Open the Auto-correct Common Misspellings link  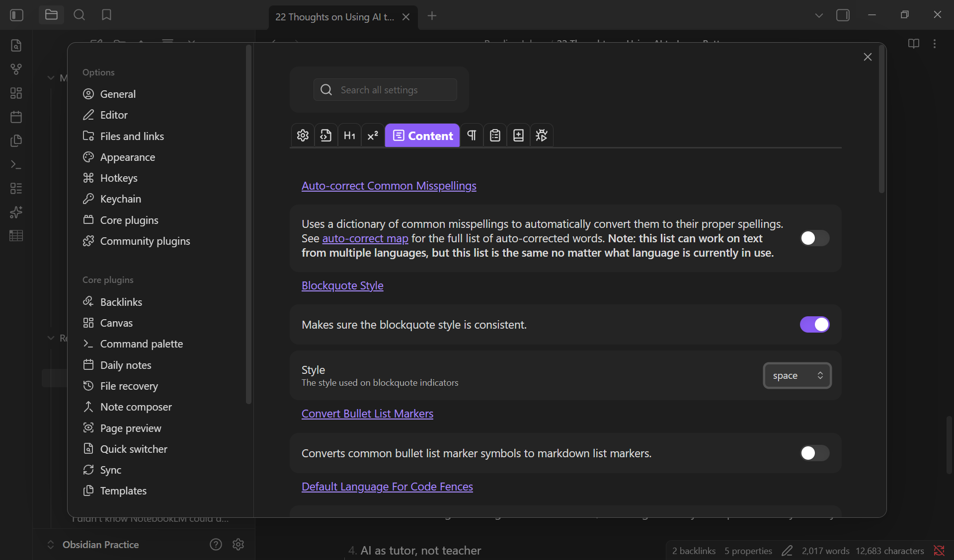click(x=389, y=186)
